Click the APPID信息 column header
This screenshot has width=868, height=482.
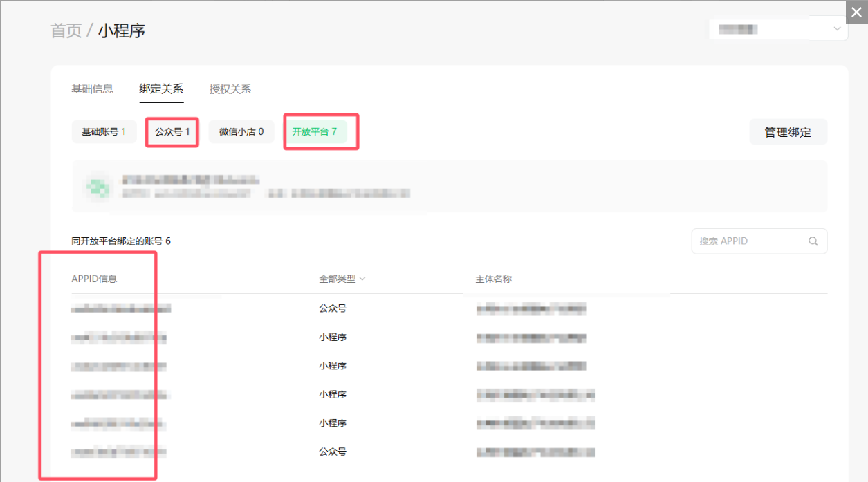[94, 279]
